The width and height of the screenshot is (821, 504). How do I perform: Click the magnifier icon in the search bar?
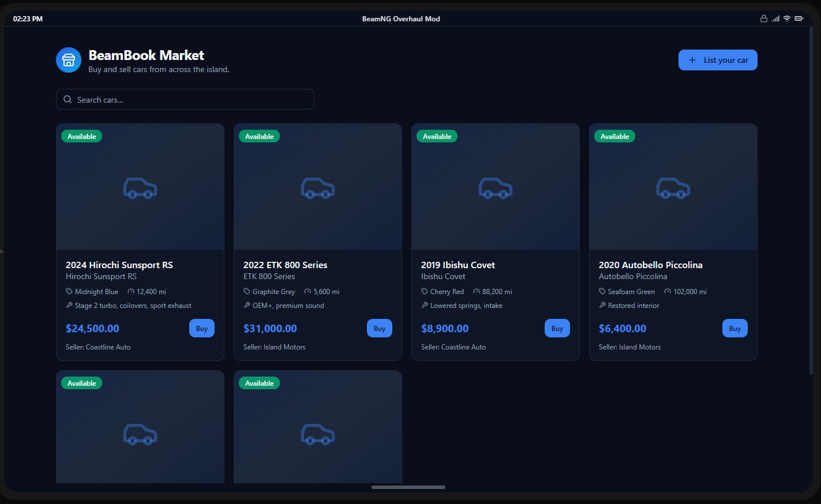point(68,99)
